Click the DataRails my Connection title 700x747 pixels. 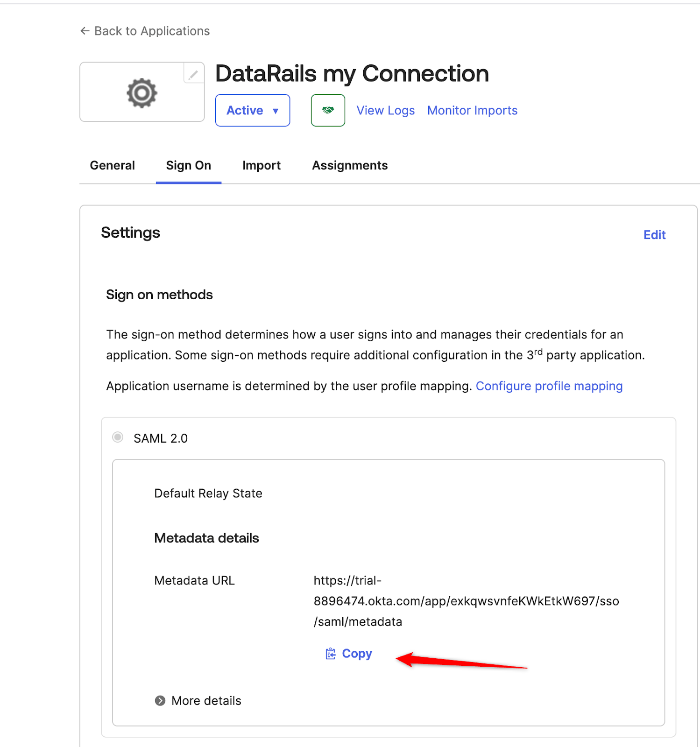(x=352, y=74)
